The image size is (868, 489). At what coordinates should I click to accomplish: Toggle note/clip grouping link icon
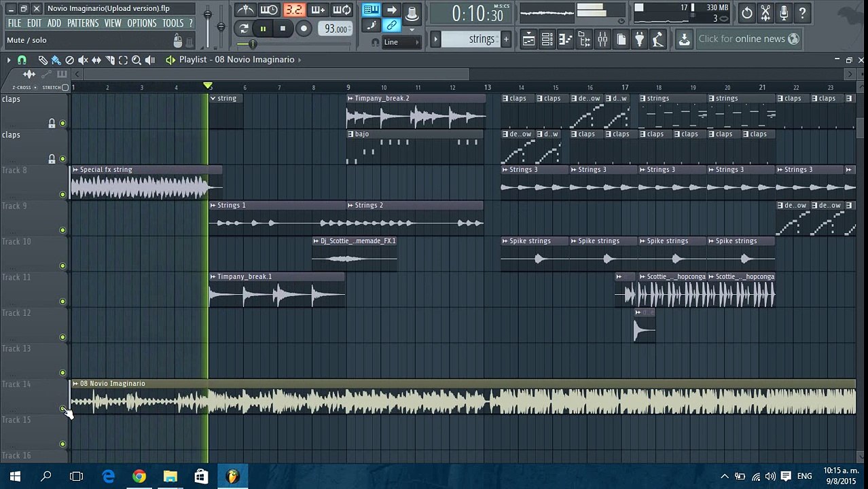[391, 26]
